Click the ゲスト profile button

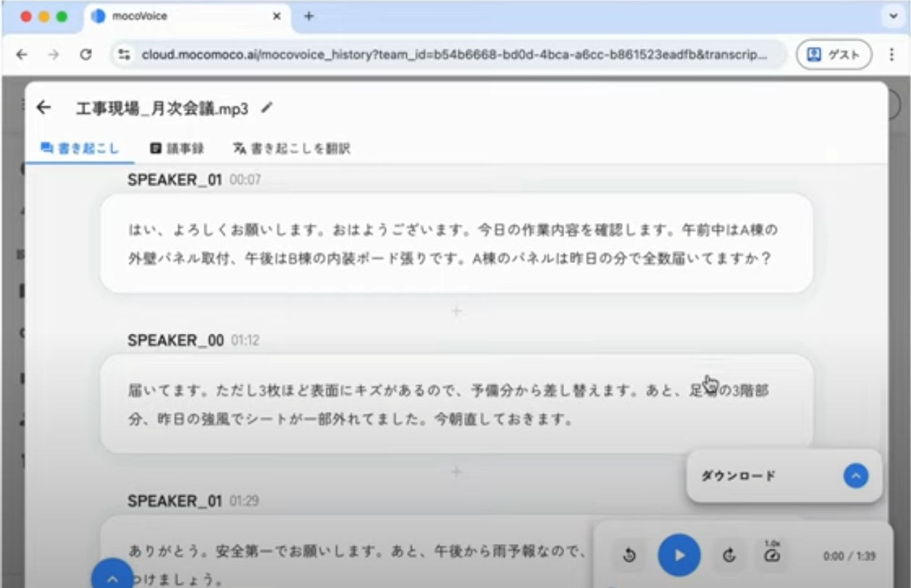pyautogui.click(x=834, y=54)
